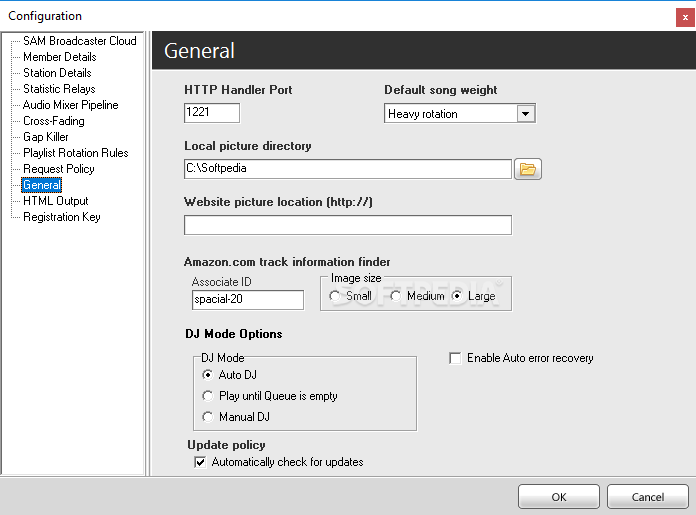This screenshot has width=696, height=515.
Task: Click the Associate ID field
Action: coord(248,300)
